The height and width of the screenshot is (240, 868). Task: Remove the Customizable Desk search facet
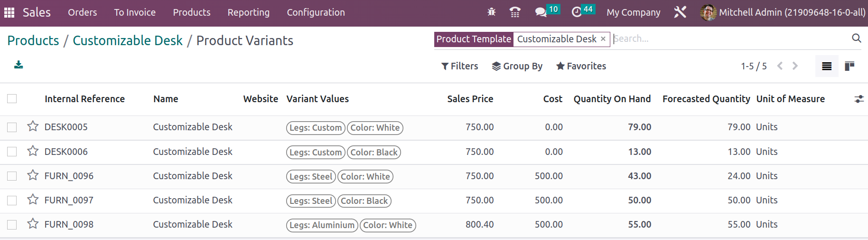click(x=603, y=39)
